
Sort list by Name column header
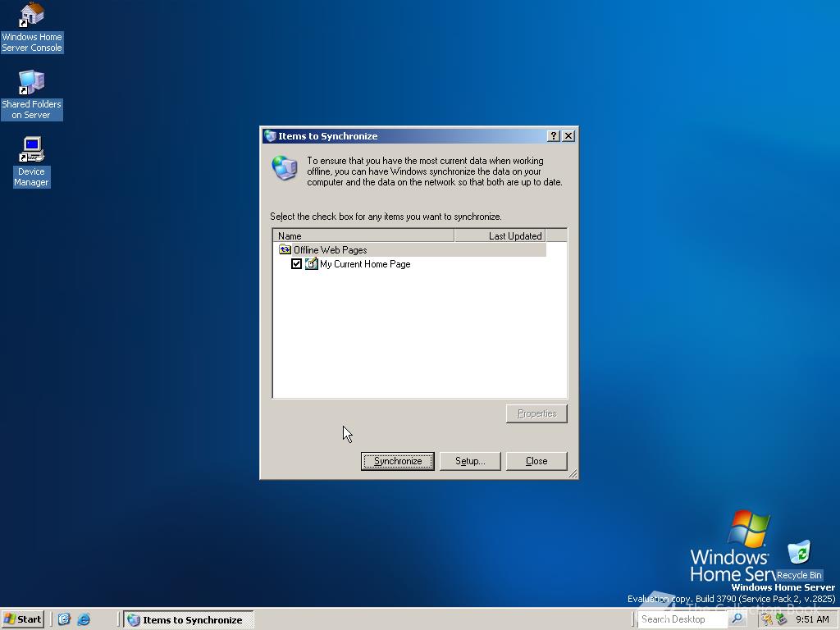(x=363, y=235)
